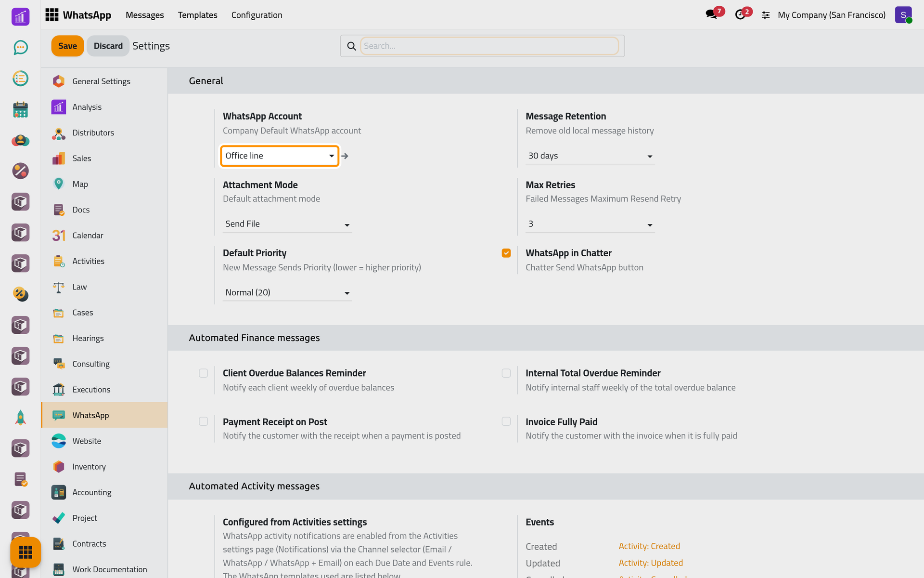This screenshot has height=578, width=924.
Task: Open the WhatsApp account external link arrow
Action: point(345,156)
